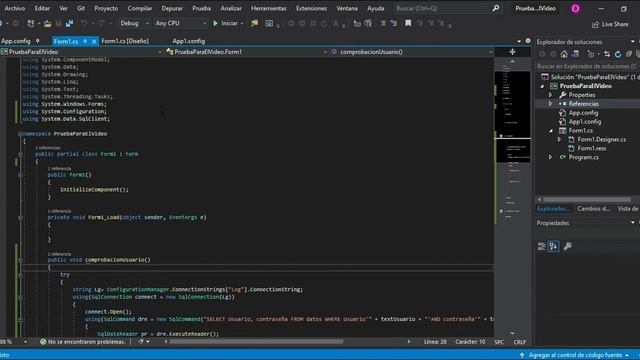Click the Refresh icon in Solution Explorer
Viewport: 640px width, 360px height.
point(618,54)
